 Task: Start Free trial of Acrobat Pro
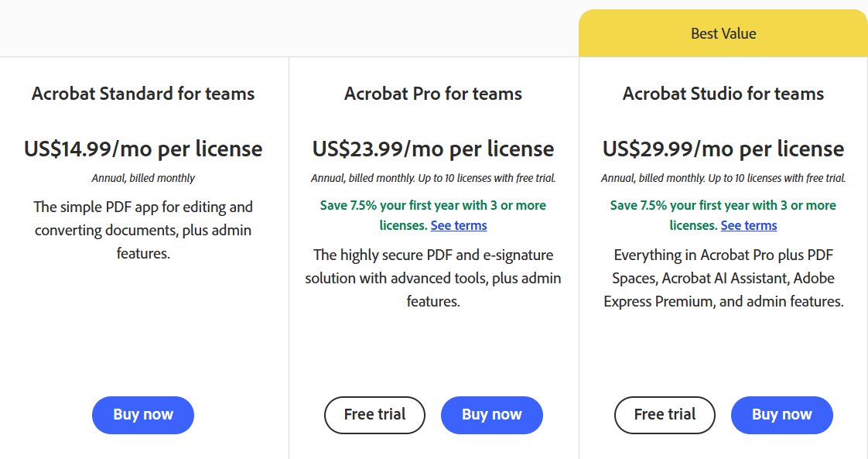click(x=374, y=415)
